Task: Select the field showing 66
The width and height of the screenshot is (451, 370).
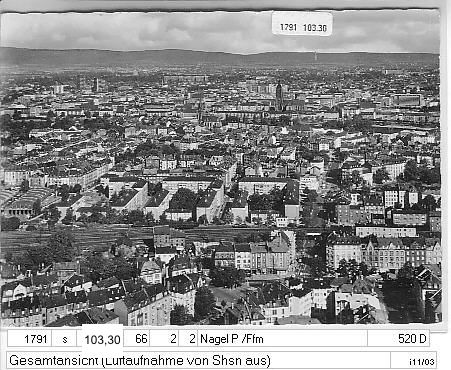Action: tap(137, 339)
